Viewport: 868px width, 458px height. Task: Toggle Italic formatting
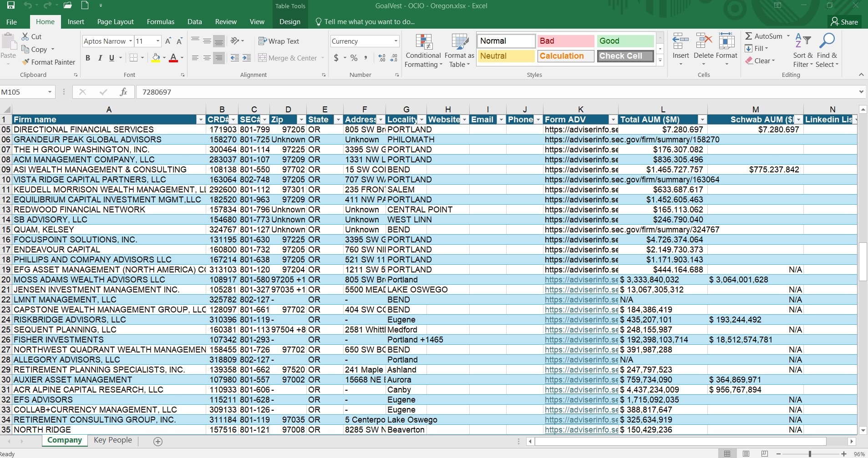pos(100,58)
